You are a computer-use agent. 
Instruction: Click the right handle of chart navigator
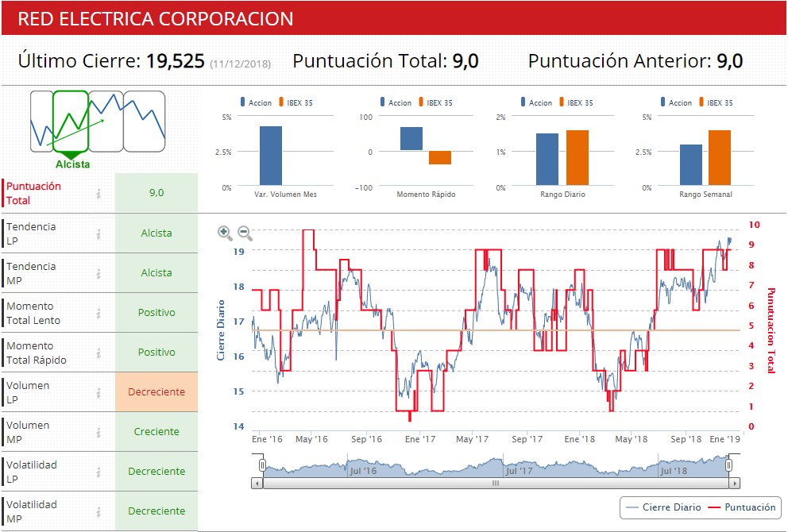pyautogui.click(x=728, y=465)
